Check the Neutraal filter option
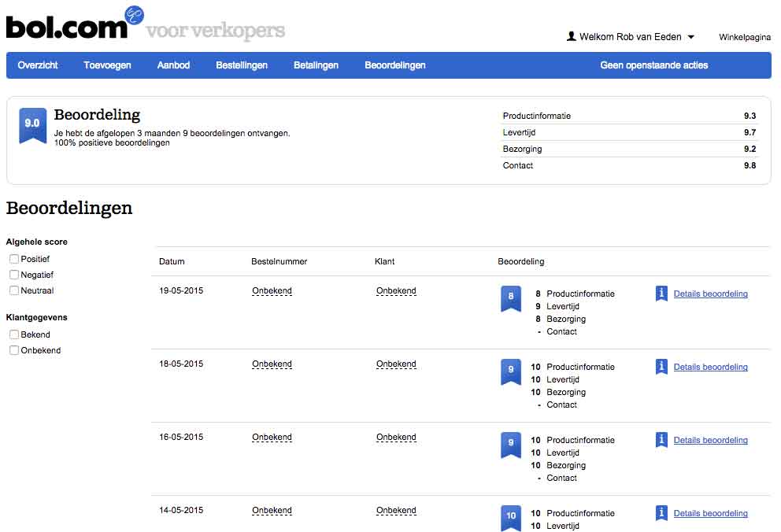 [x=14, y=290]
